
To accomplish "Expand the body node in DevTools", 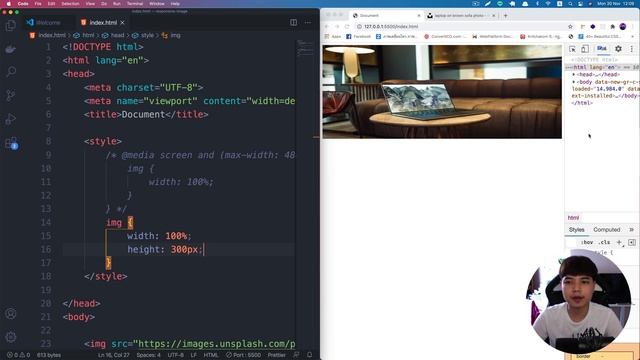I will [573, 82].
